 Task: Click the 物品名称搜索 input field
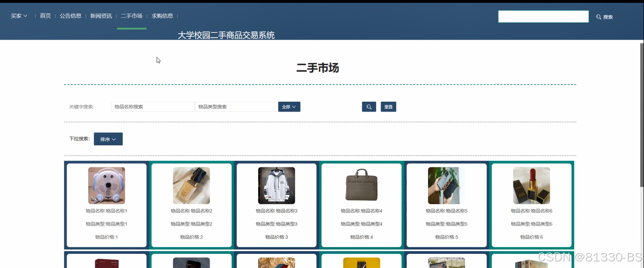click(153, 107)
